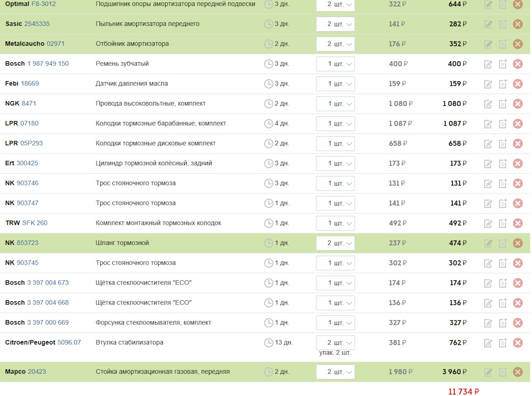Add note to Sasic 2545335 row
Viewport: 532px width, 396px height.
pos(503,24)
